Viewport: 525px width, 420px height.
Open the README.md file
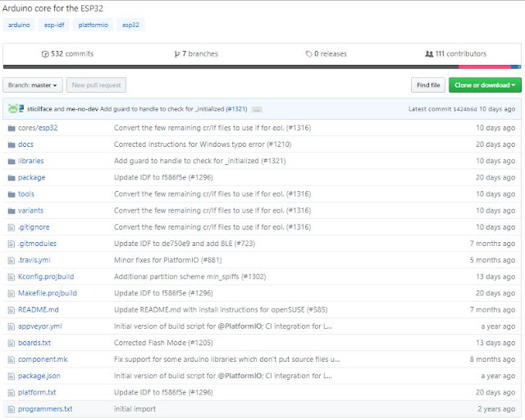pos(39,310)
